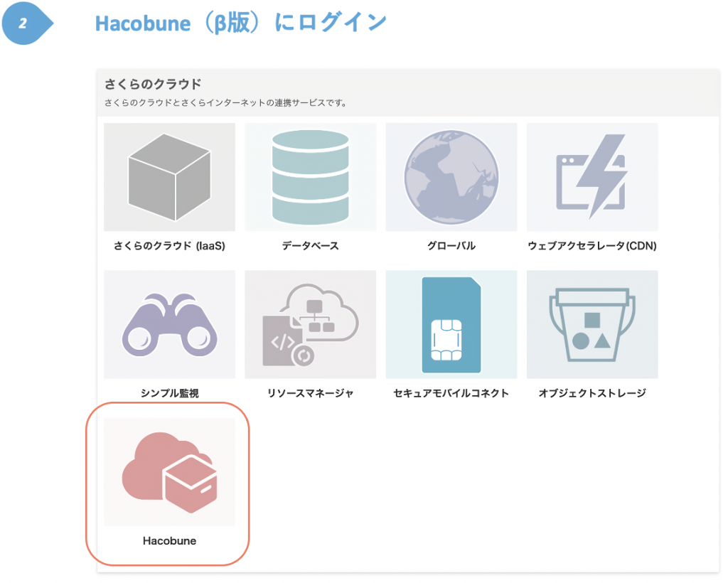Open the データベース cylinder icon

pos(310,177)
